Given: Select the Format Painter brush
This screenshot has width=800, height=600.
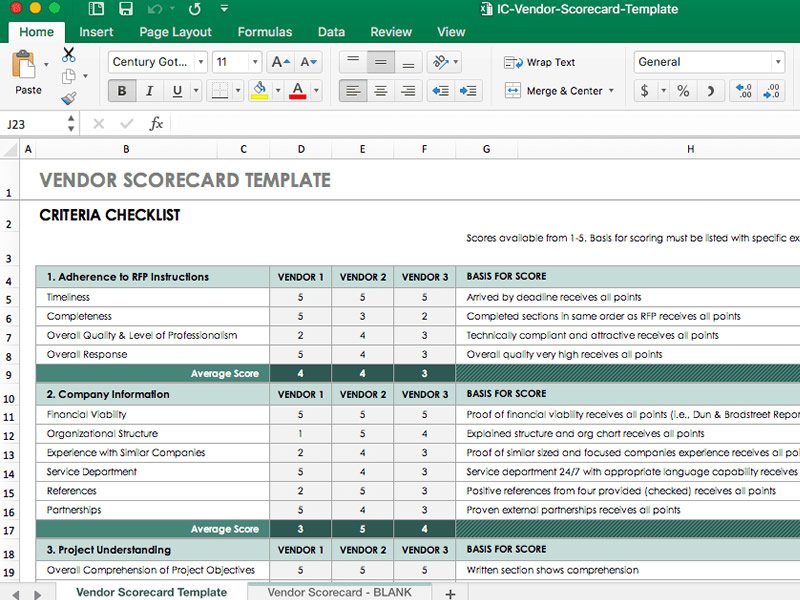Looking at the screenshot, I should [69, 98].
